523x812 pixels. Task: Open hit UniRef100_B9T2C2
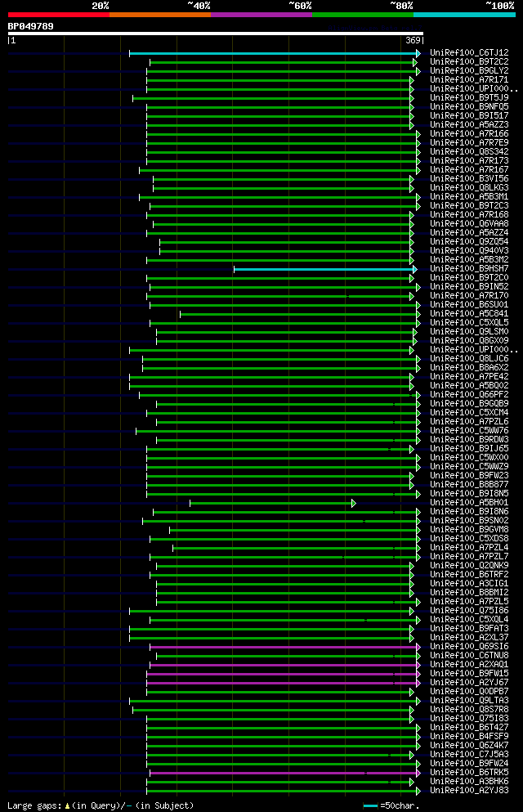pos(469,61)
